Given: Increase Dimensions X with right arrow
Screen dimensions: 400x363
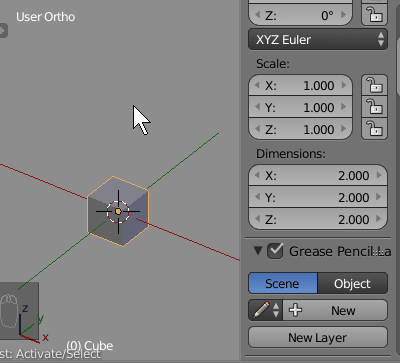Looking at the screenshot, I should (x=379, y=175).
